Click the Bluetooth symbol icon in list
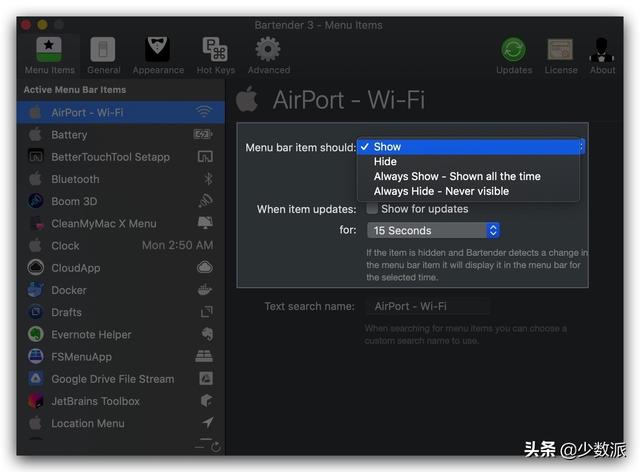Viewport: 640px width, 472px height. point(208,179)
